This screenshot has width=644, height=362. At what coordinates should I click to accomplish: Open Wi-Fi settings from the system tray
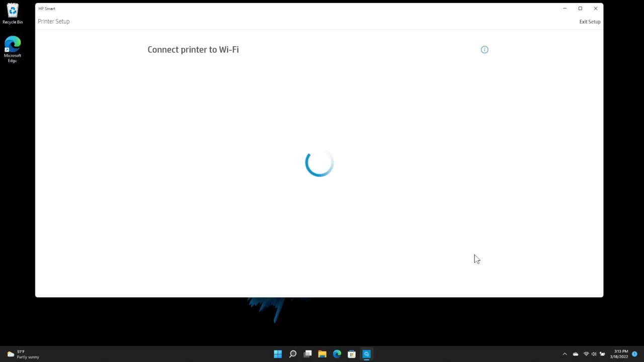point(585,354)
